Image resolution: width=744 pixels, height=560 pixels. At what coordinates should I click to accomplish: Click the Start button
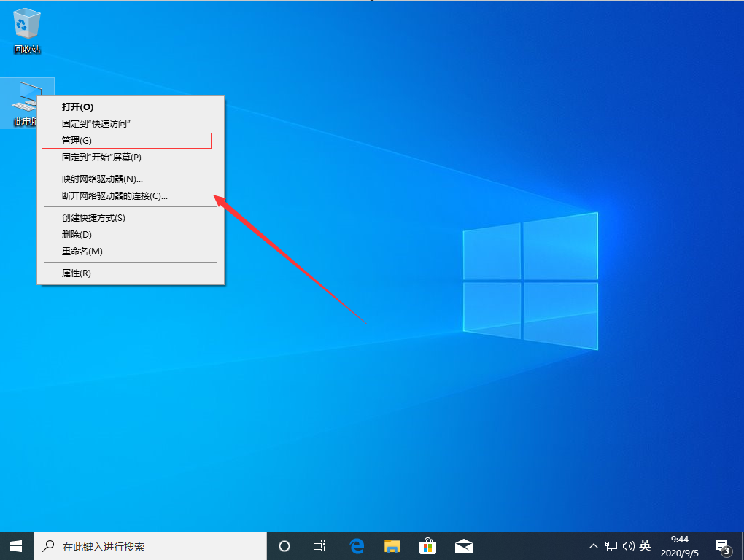[15, 545]
